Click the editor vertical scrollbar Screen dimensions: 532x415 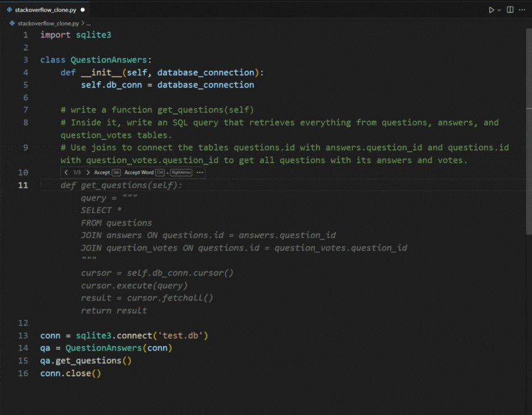(529, 169)
